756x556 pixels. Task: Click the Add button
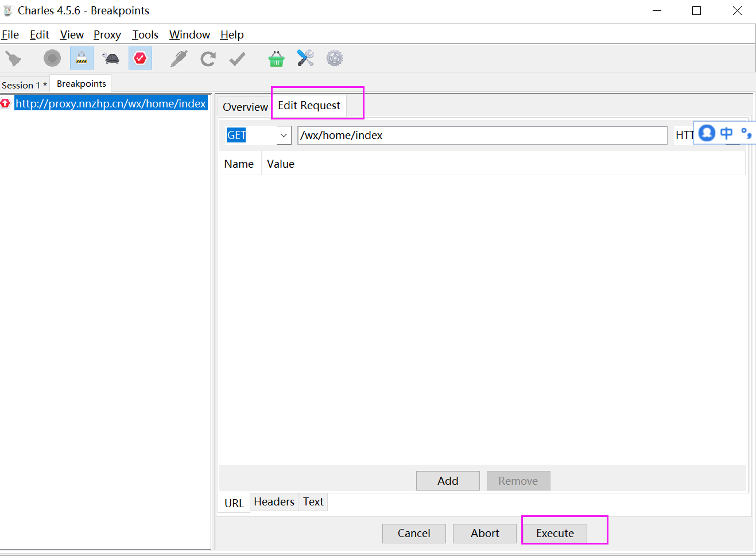point(448,481)
